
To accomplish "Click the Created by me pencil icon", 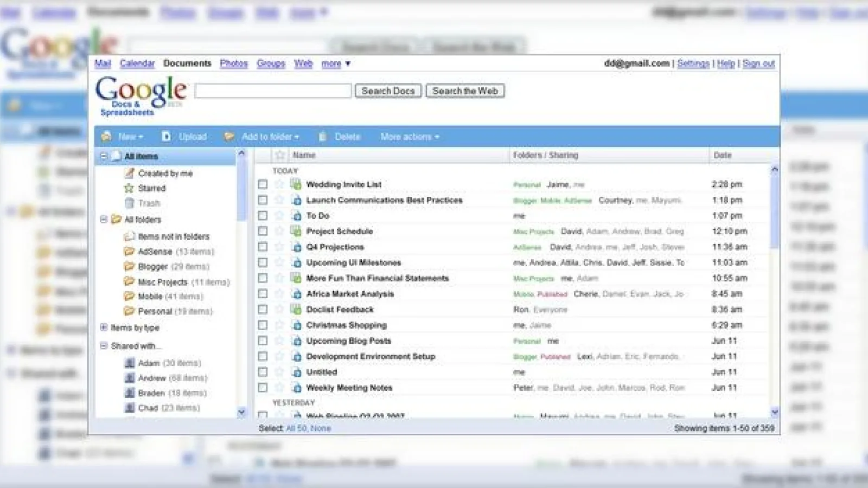I will pyautogui.click(x=129, y=173).
